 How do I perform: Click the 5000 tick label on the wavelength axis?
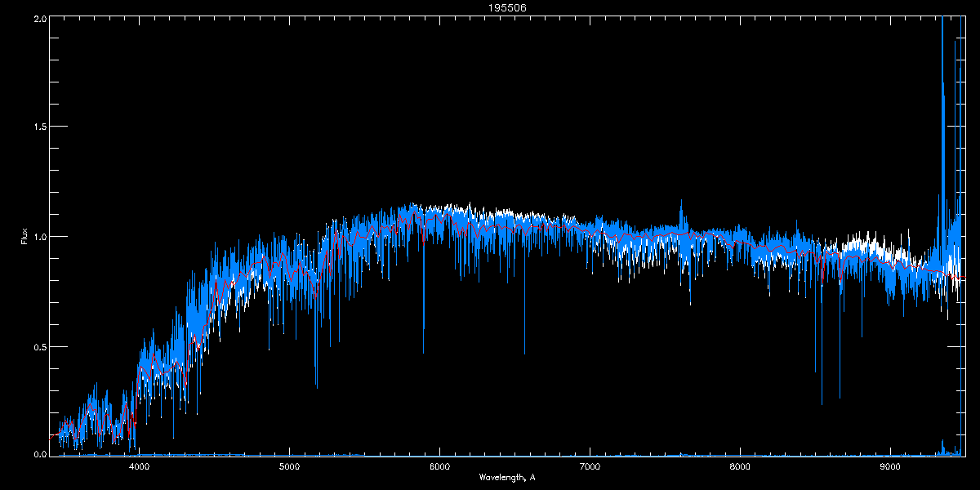289,466
